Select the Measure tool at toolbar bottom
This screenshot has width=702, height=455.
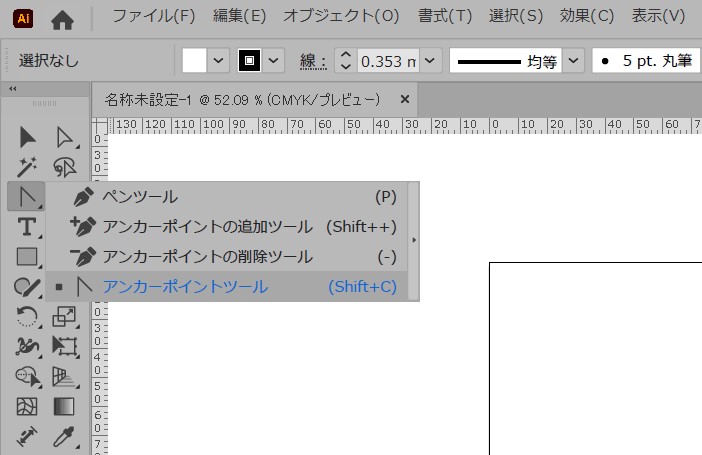coord(27,437)
